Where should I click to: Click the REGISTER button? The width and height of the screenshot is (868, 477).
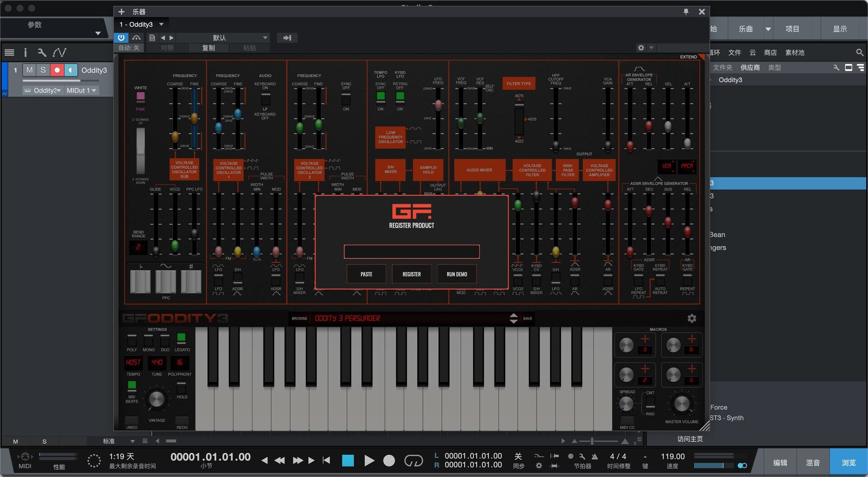click(411, 274)
